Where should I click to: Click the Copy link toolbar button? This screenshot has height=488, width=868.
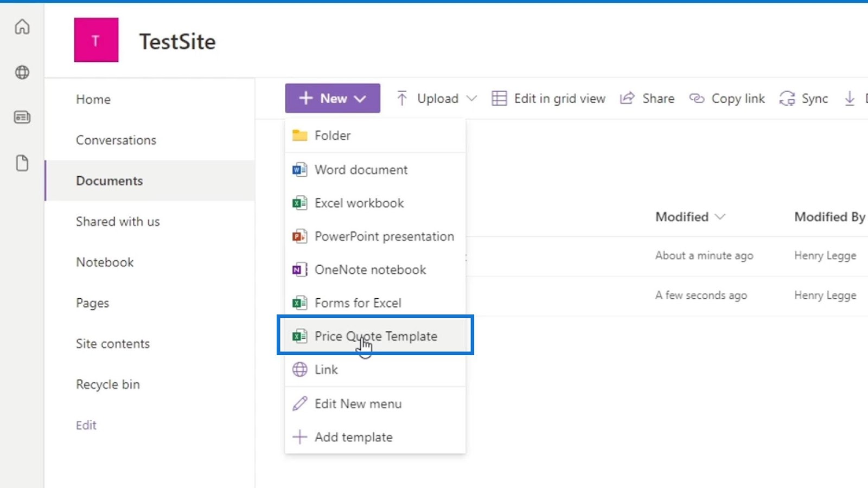point(727,99)
